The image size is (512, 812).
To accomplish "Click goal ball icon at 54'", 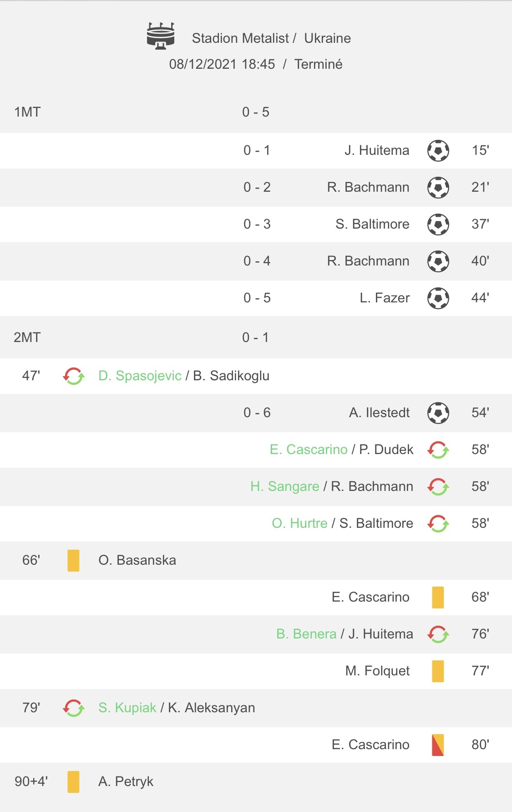I will pos(438,413).
